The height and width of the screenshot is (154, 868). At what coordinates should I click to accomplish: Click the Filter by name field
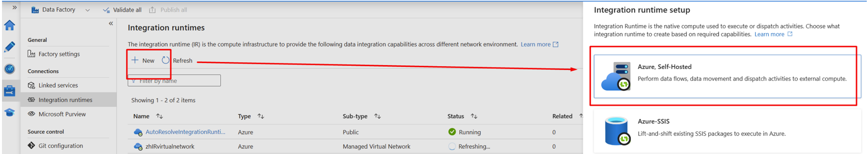[174, 80]
